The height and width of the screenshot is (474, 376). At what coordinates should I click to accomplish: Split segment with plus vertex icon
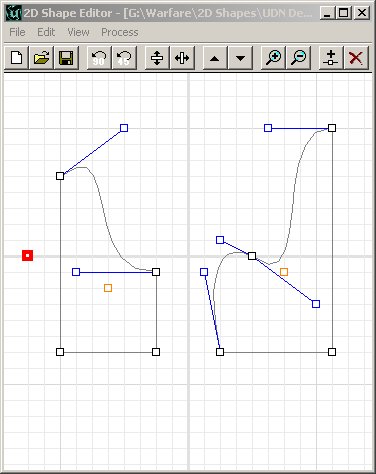(331, 58)
